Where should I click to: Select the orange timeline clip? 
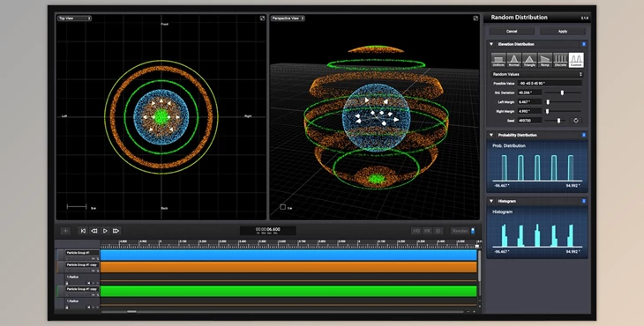coord(288,267)
